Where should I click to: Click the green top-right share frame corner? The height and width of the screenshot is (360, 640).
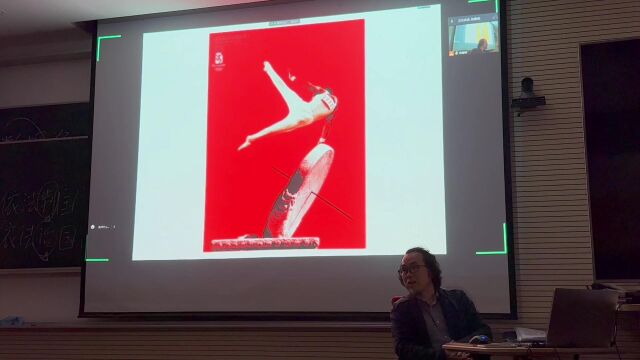[484, 5]
